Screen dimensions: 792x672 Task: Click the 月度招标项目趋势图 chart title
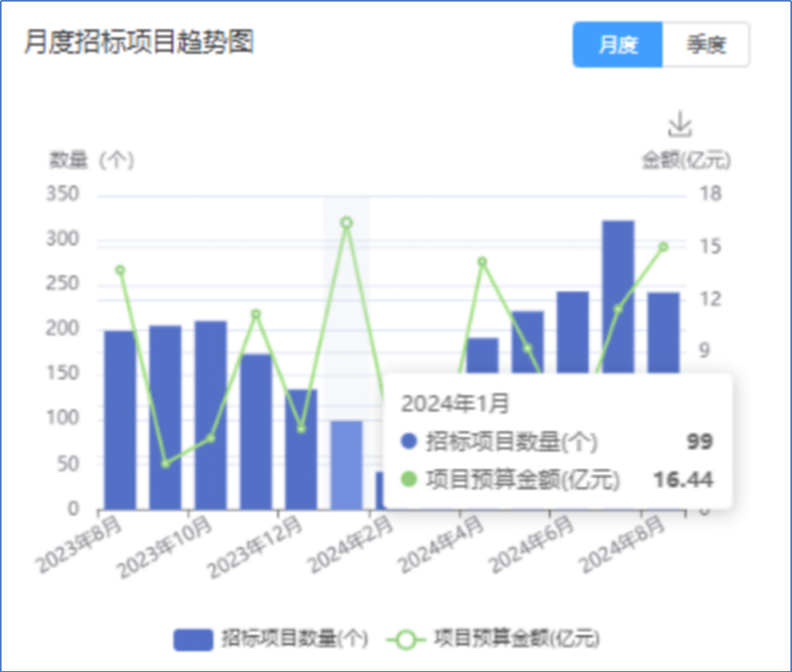click(139, 42)
